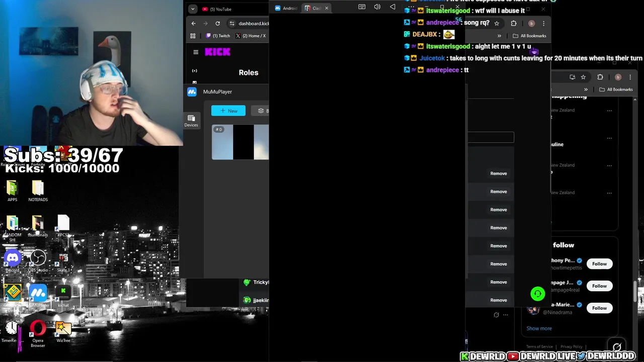Click the first Remove button in roles list
The height and width of the screenshot is (362, 644).
(x=499, y=173)
